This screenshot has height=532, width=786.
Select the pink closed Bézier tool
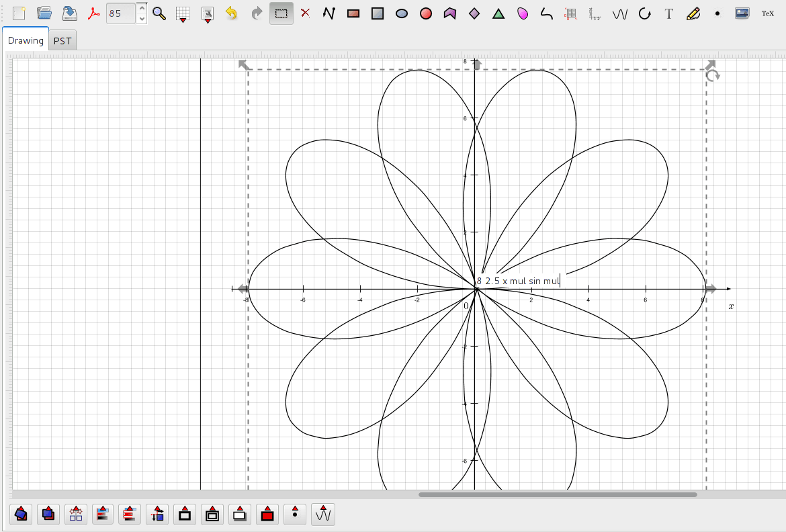pos(523,13)
